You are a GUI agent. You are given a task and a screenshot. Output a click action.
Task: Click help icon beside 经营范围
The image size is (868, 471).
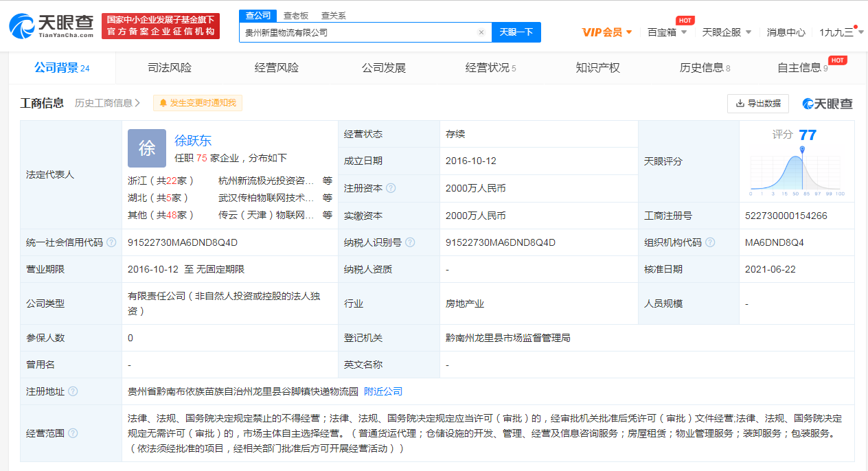coord(73,433)
